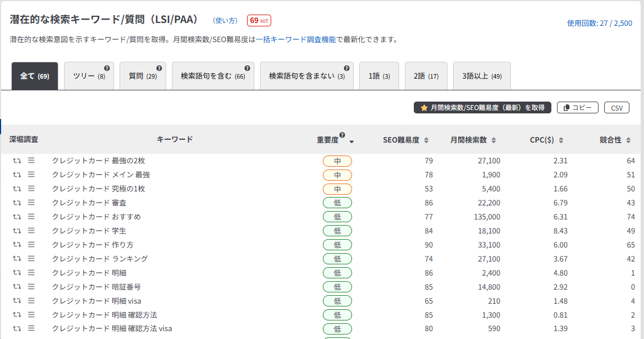The image size is (644, 339).
Task: Open the 一括キーワード調査機能 link
Action: coord(295,40)
